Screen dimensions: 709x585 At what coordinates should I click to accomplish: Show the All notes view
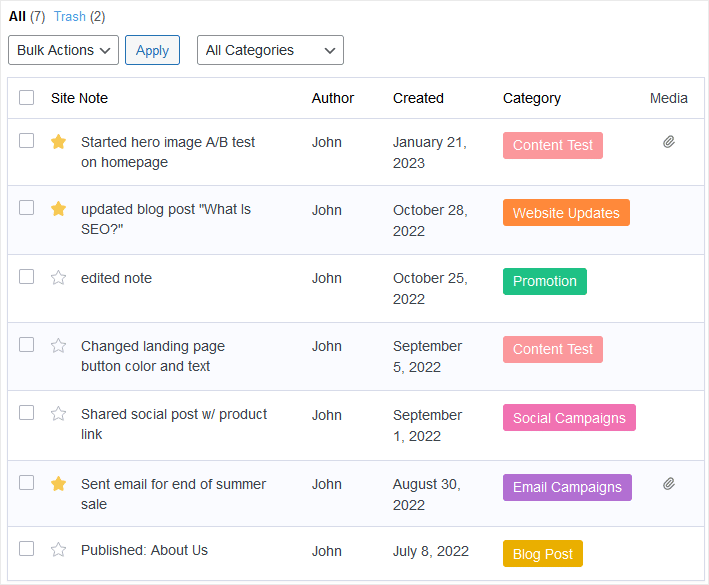(x=17, y=16)
